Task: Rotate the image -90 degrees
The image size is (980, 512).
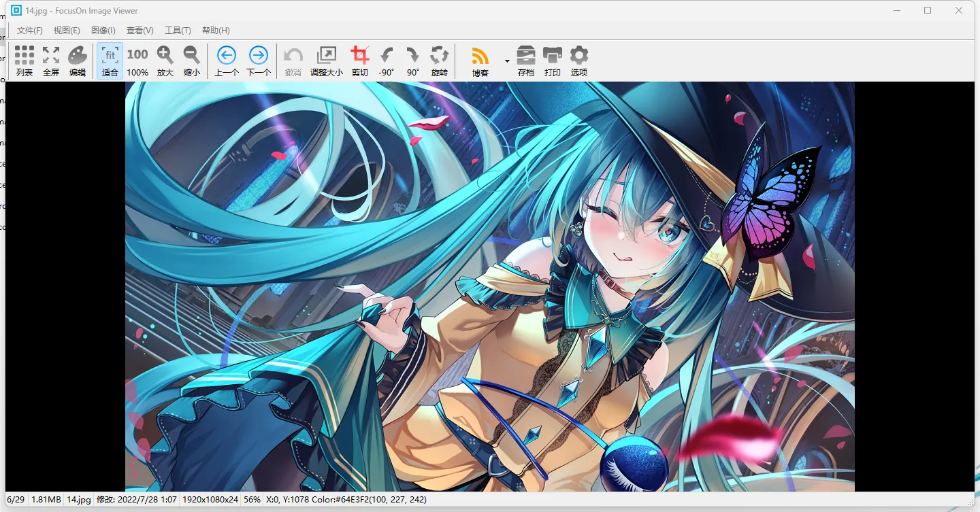Action: tap(386, 60)
